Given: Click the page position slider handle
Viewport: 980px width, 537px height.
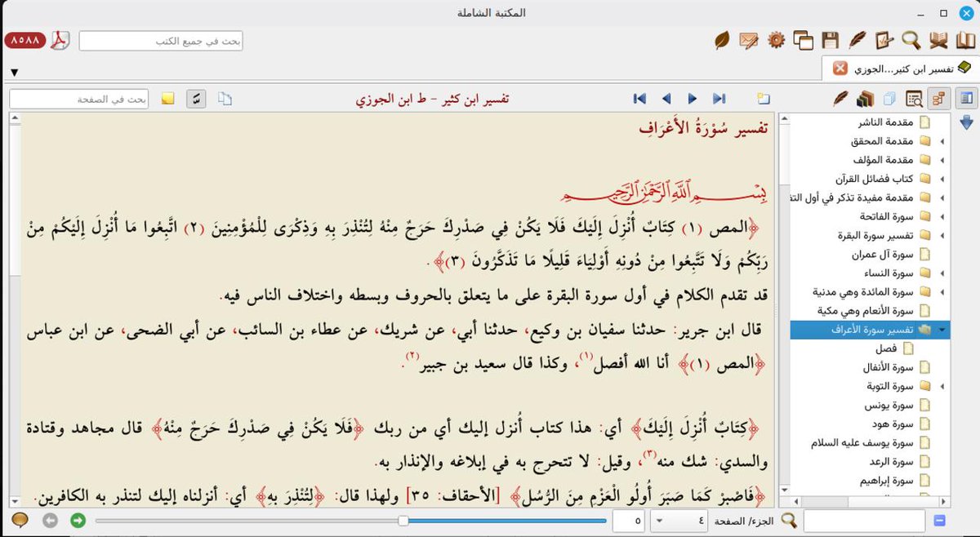Looking at the screenshot, I should point(403,520).
